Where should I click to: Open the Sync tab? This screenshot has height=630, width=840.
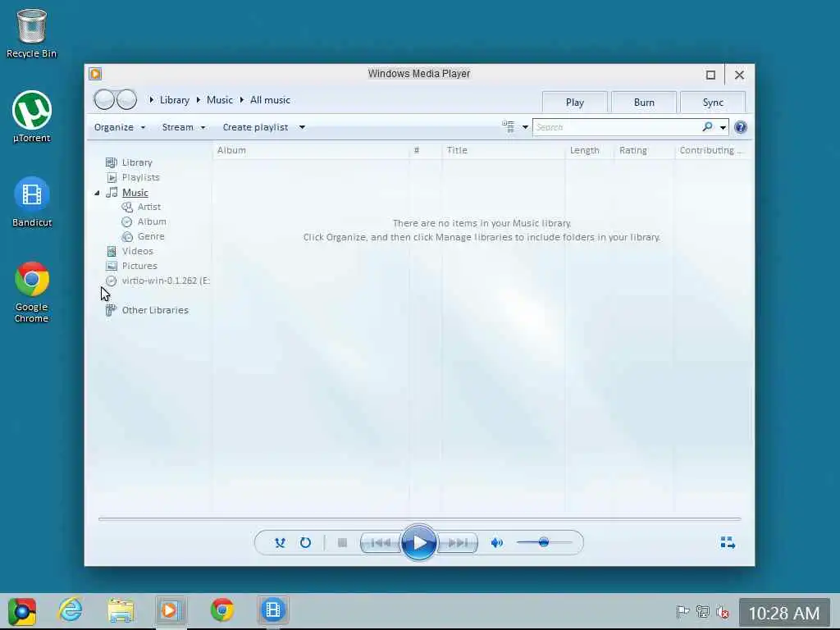(x=713, y=103)
